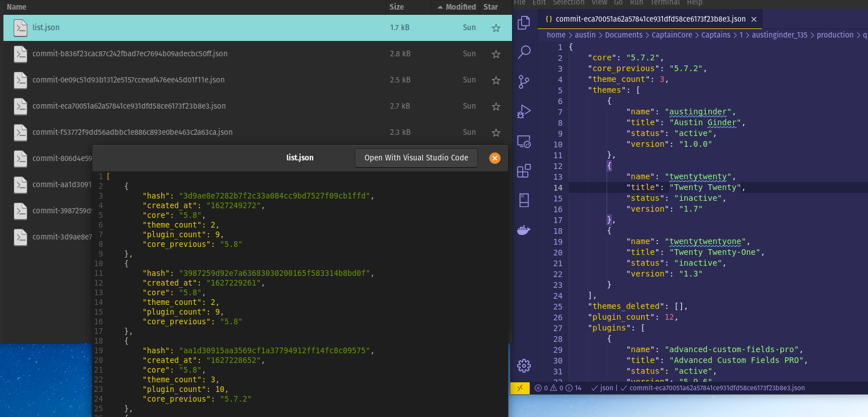The image size is (868, 417).
Task: Click the json status bar entry
Action: pyautogui.click(x=603, y=388)
